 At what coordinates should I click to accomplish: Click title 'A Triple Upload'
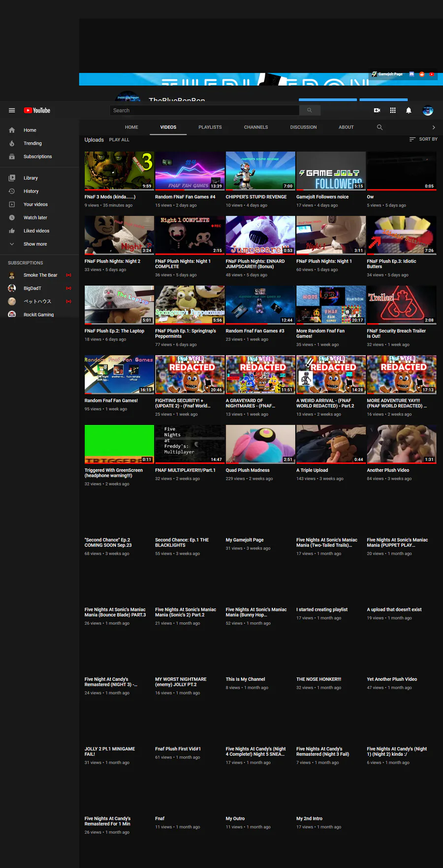[312, 470]
